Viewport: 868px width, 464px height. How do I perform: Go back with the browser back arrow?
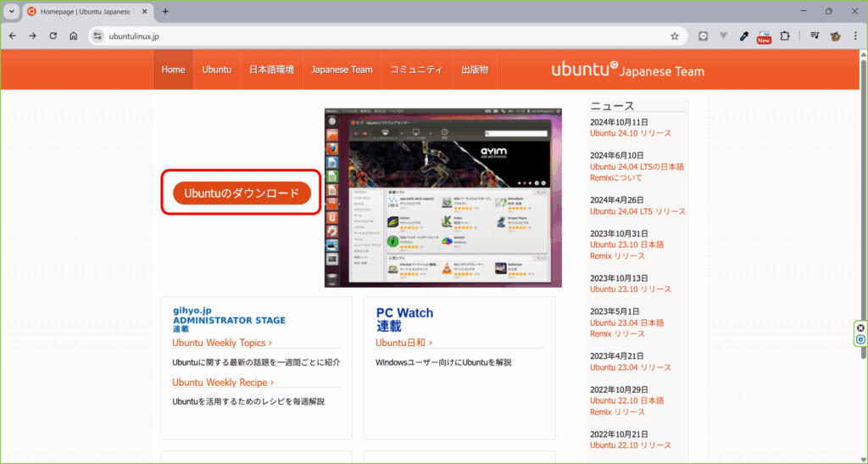[x=13, y=36]
